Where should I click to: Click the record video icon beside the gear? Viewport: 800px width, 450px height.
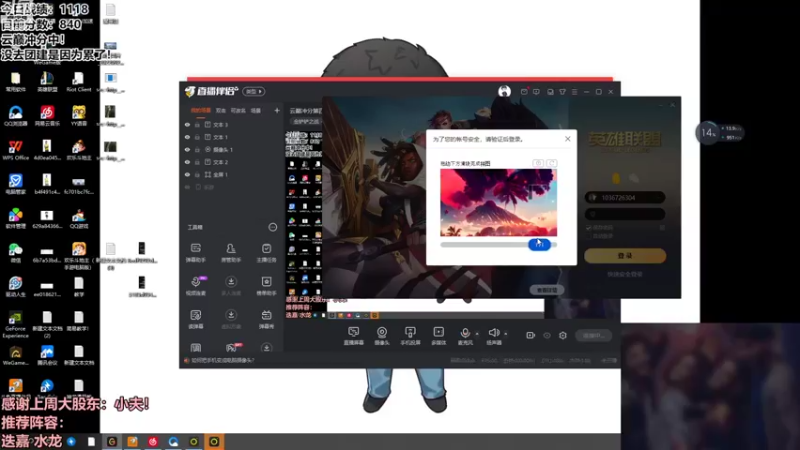(531, 335)
